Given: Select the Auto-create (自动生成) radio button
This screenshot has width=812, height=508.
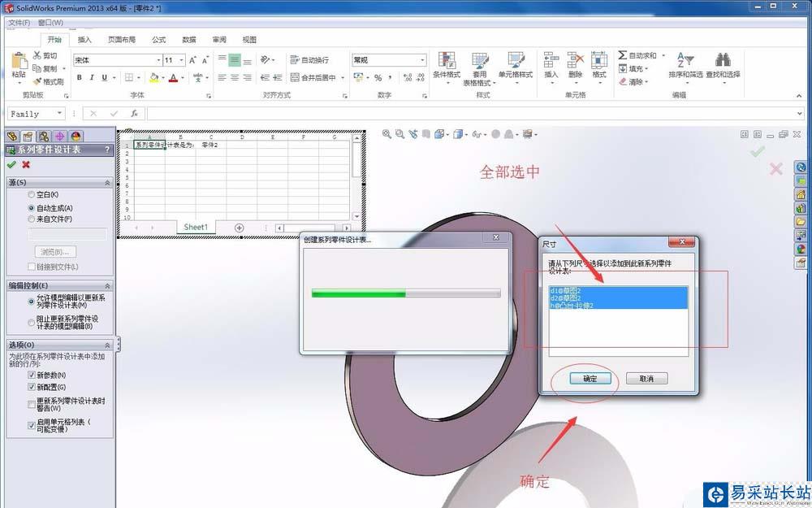Looking at the screenshot, I should coord(32,208).
